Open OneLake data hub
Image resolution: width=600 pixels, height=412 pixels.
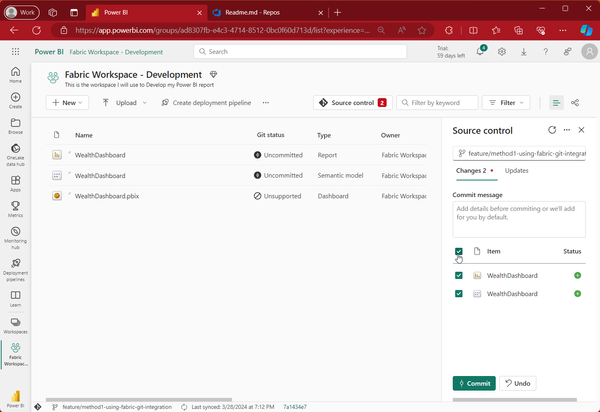pyautogui.click(x=15, y=155)
